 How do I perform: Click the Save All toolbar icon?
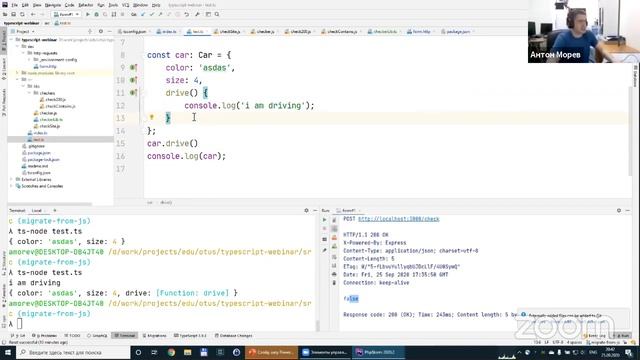pos(13,14)
